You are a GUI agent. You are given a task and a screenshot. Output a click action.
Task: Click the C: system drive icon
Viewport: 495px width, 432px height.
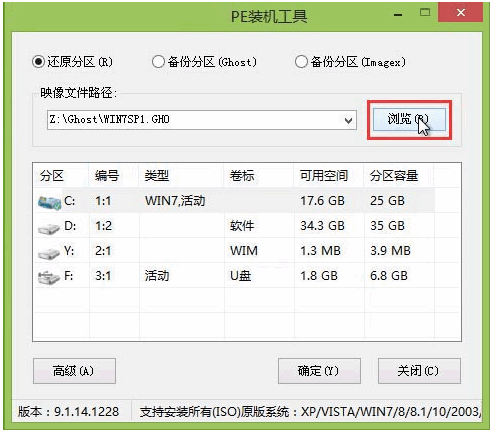coord(49,202)
